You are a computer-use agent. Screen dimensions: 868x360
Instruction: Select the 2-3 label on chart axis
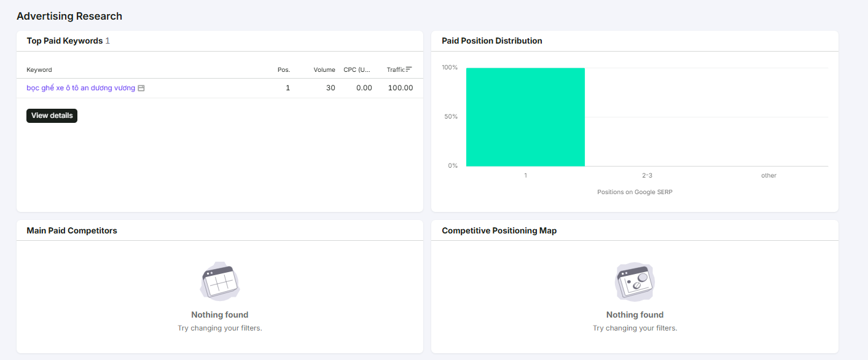point(647,176)
